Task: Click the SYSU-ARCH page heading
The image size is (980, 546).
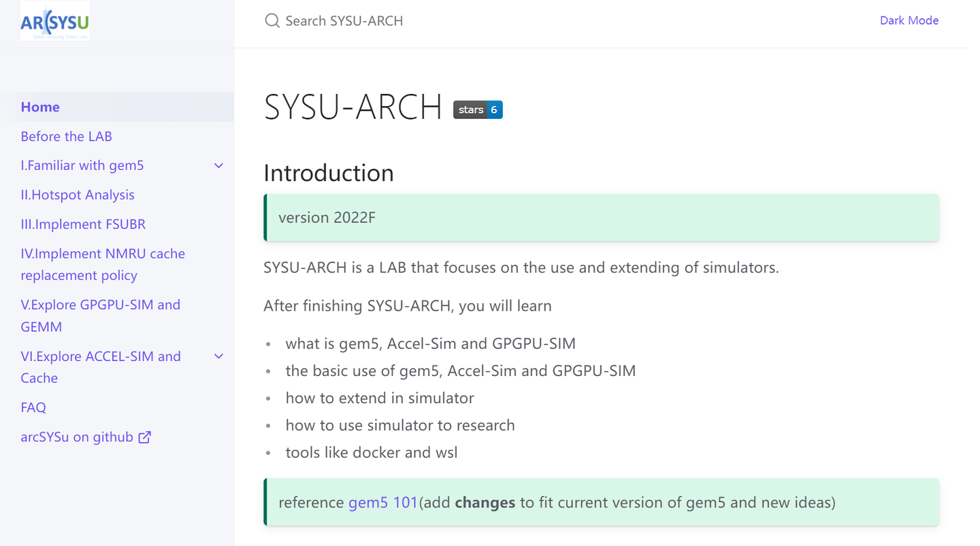Action: [353, 107]
